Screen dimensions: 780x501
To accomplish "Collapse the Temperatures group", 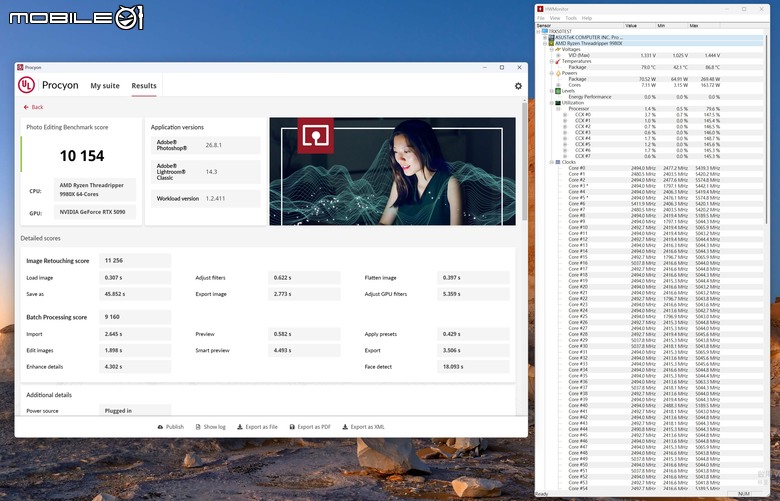I will [552, 61].
